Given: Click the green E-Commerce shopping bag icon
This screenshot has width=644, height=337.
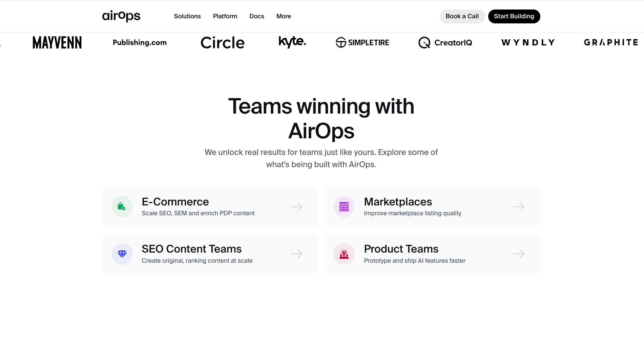Looking at the screenshot, I should [122, 206].
